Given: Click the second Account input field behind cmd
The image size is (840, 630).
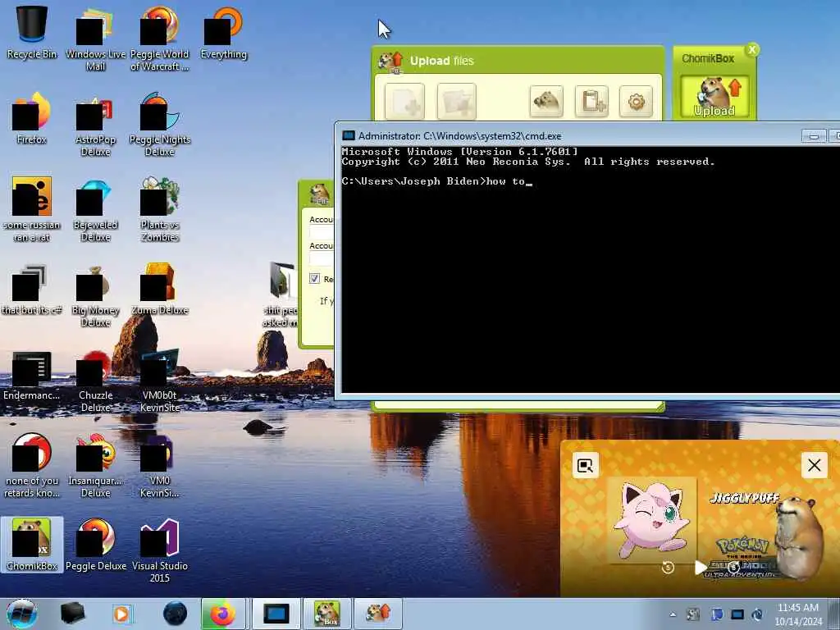Looking at the screenshot, I should (x=322, y=258).
